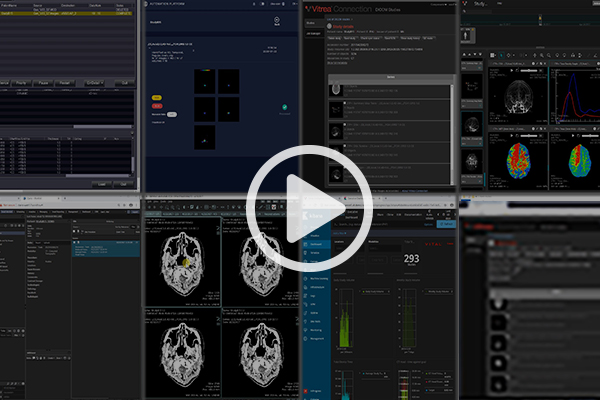Toggle the white switch in automation platform
This screenshot has width=600, height=400.
point(171,115)
